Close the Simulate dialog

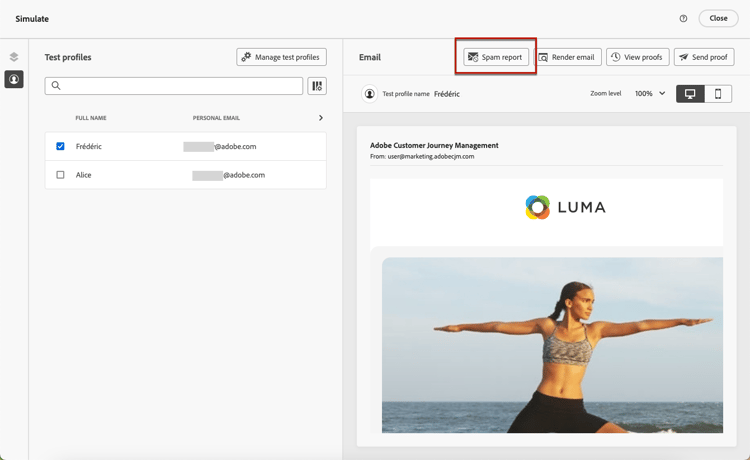(x=718, y=18)
